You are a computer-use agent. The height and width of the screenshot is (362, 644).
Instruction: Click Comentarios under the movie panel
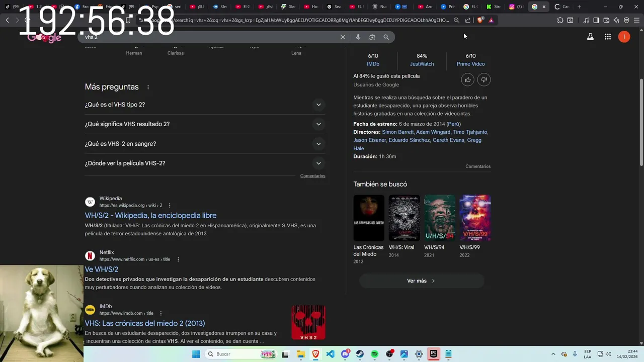(478, 166)
